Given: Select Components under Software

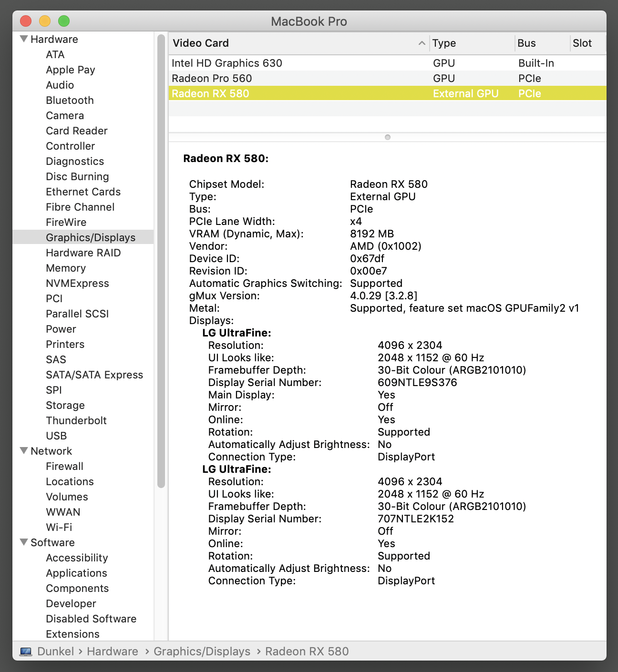Looking at the screenshot, I should 77,588.
